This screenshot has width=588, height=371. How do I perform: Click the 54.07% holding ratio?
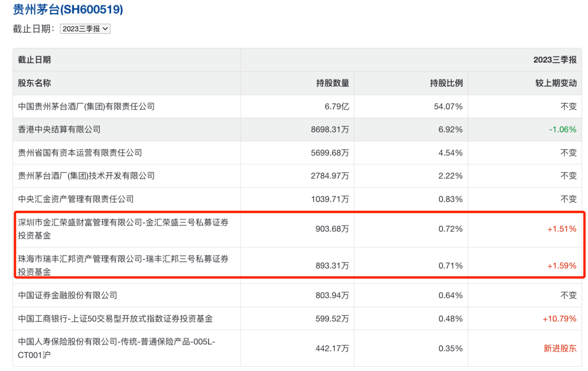[448, 107]
